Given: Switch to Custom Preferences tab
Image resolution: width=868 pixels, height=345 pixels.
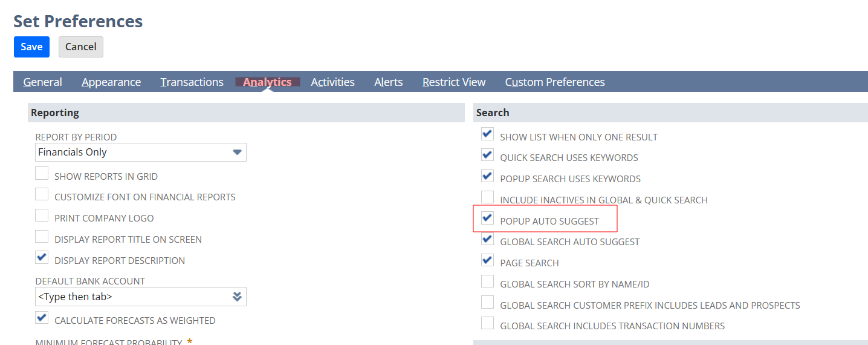Looking at the screenshot, I should [555, 82].
